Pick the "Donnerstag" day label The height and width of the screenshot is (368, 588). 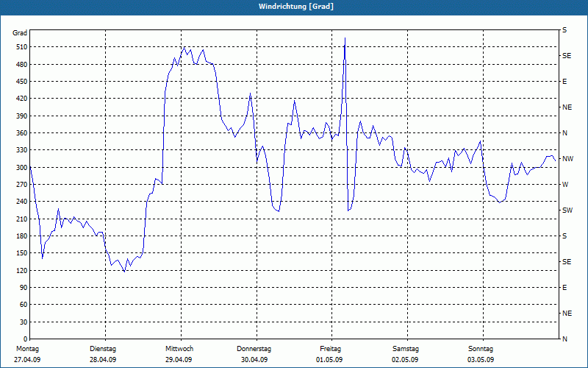point(254,349)
